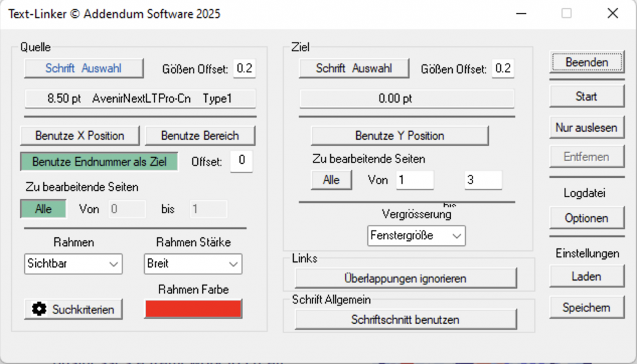
Task: Open Logdatei Optionen
Action: coord(587,218)
